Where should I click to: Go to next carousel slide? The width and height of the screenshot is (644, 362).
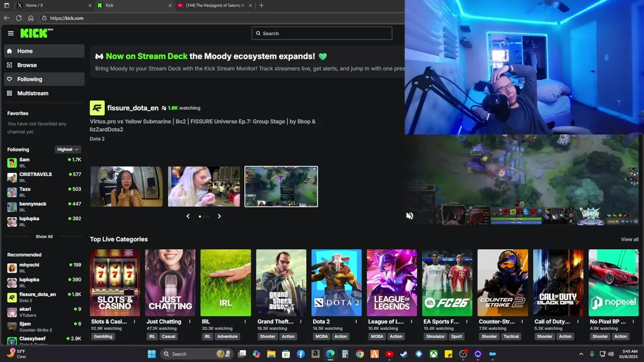[219, 216]
